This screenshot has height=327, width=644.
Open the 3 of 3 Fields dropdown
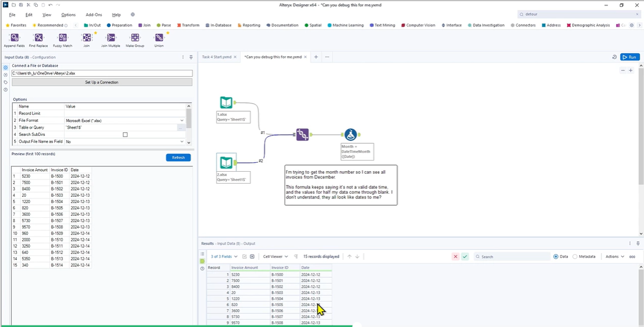(x=224, y=257)
